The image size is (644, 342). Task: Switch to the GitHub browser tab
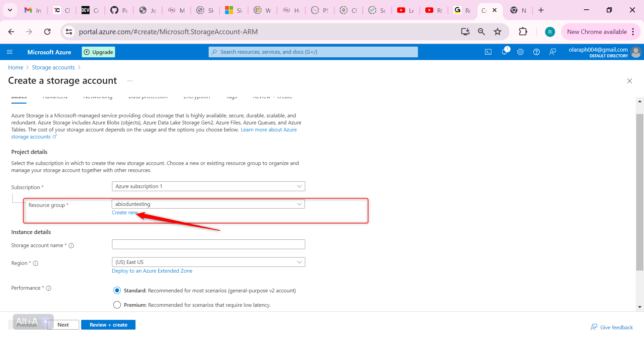[119, 10]
